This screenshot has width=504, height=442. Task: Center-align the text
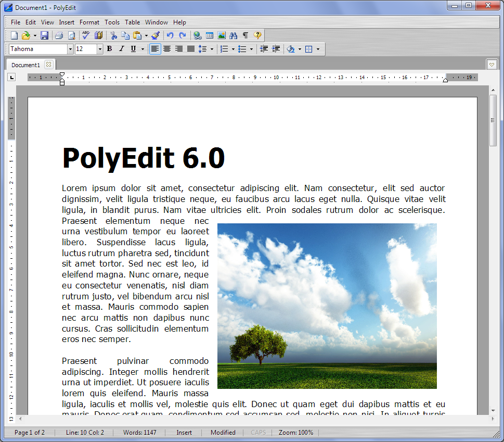167,49
